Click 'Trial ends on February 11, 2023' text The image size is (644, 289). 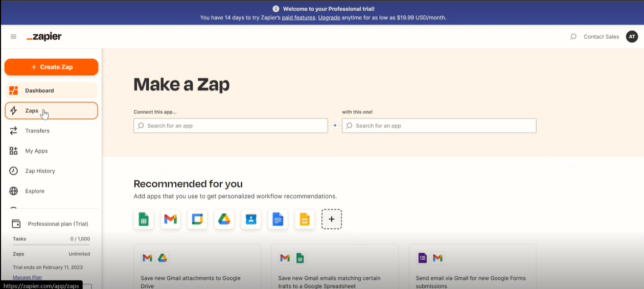[48, 267]
